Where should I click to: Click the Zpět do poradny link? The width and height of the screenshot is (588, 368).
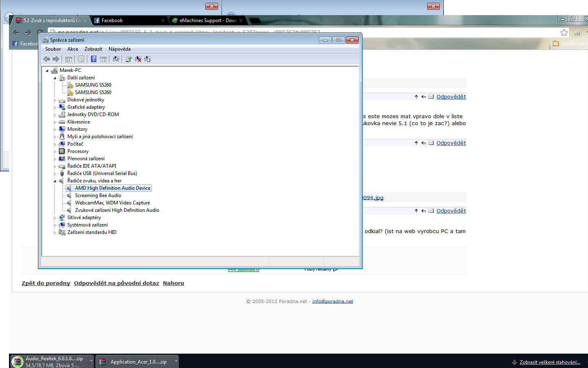46,283
